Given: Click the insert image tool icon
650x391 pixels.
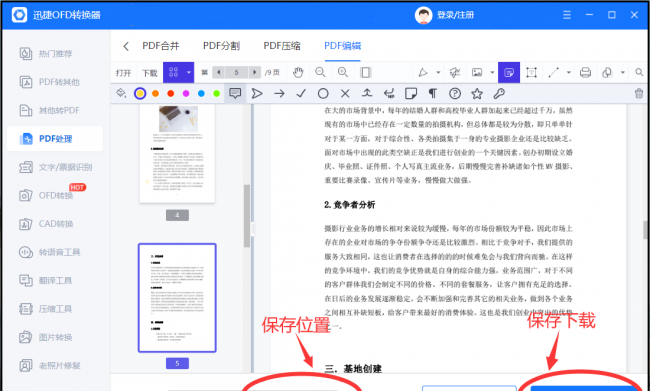Looking at the screenshot, I should click(x=477, y=73).
